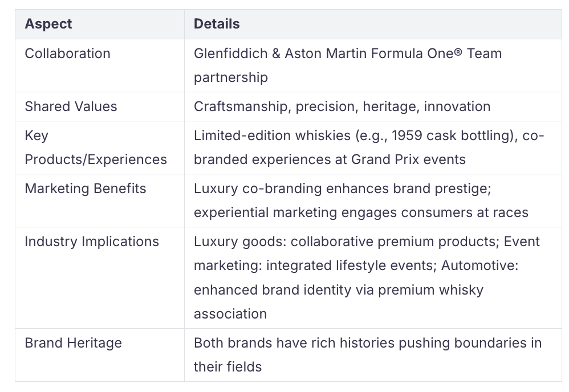Select the "Industry Implications" row label

91,242
